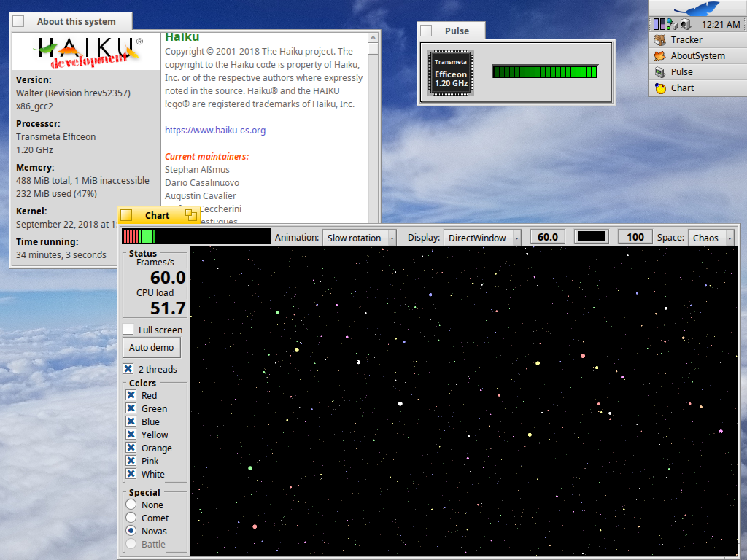Click the 60.0 refresh rate button
Image resolution: width=747 pixels, height=560 pixels.
point(547,237)
